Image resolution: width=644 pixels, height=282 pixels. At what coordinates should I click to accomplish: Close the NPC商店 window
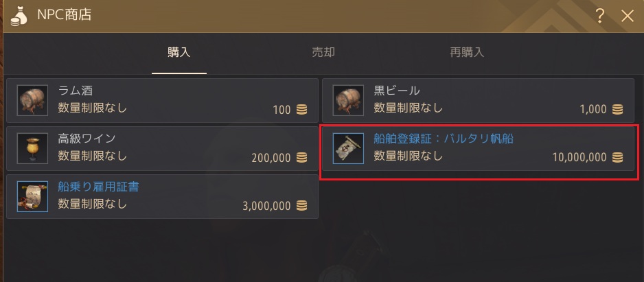coord(627,16)
